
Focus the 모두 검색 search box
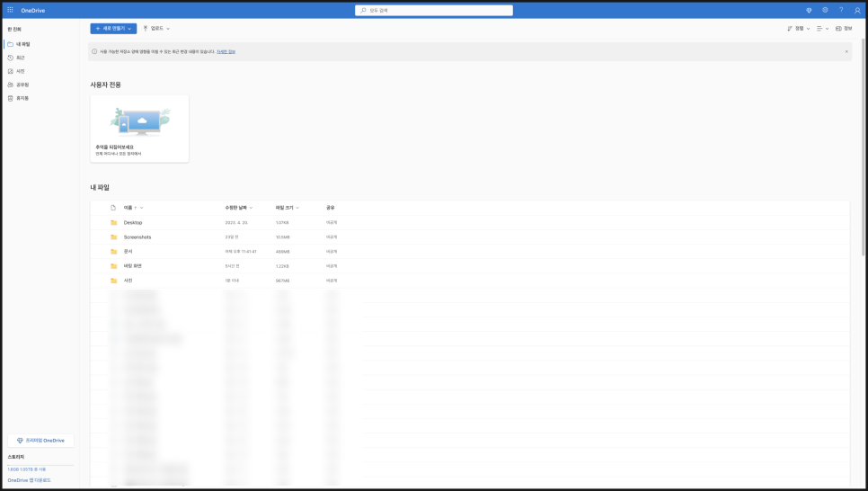pos(433,10)
